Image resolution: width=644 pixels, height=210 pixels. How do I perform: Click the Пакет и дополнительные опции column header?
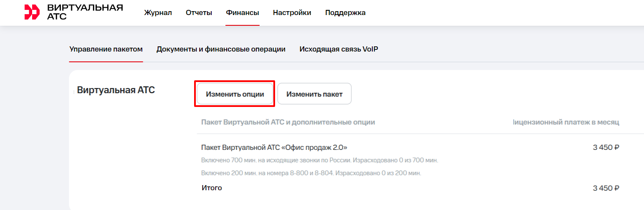[288, 122]
